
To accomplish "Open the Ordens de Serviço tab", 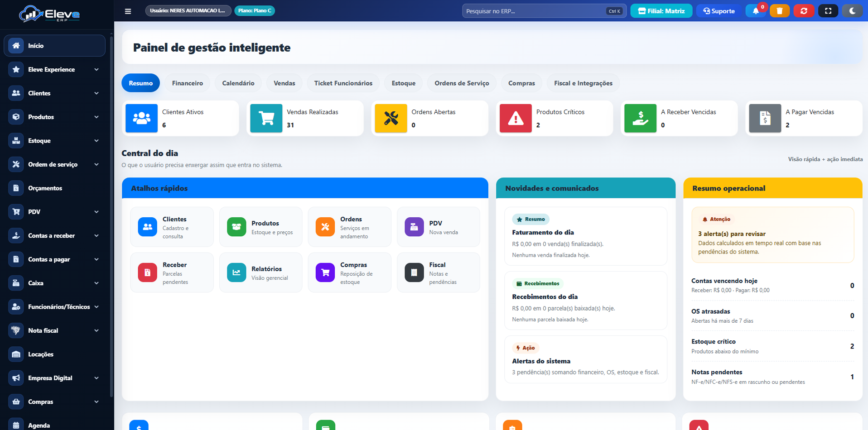I will click(x=462, y=83).
